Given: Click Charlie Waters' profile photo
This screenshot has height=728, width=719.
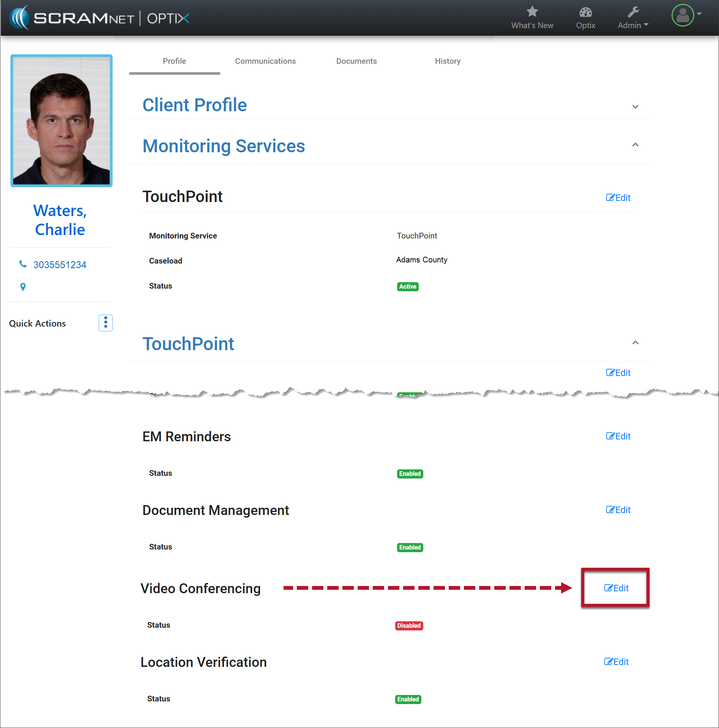Looking at the screenshot, I should (x=61, y=121).
